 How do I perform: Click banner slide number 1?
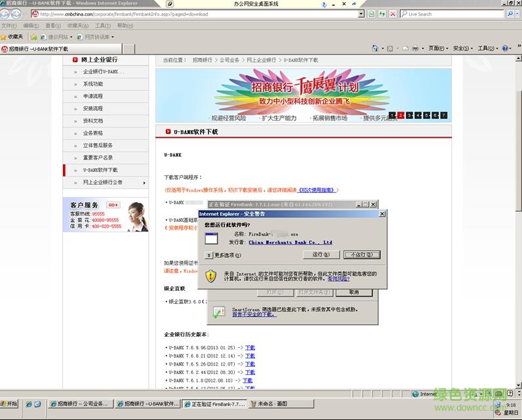[392, 115]
